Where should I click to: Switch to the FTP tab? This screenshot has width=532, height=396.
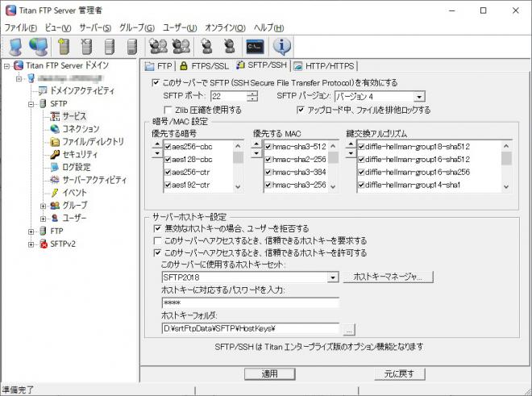pyautogui.click(x=159, y=65)
